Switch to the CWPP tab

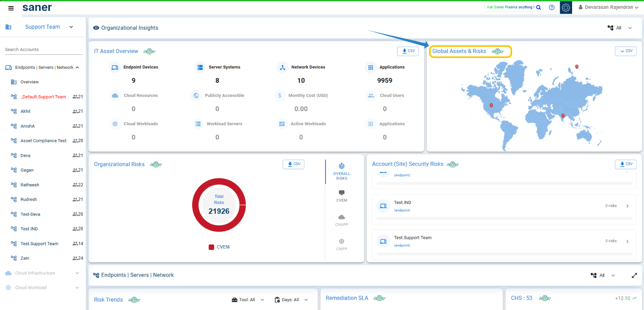pos(342,245)
